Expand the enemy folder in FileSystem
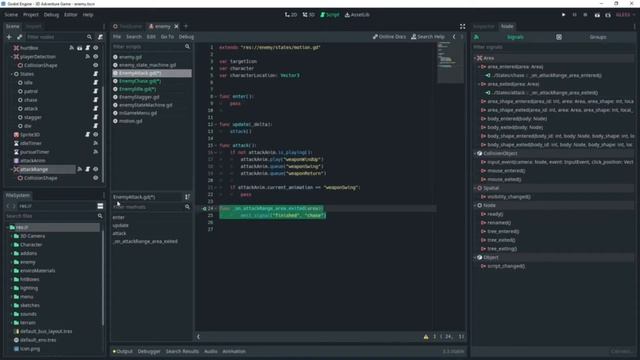 (x=11, y=262)
